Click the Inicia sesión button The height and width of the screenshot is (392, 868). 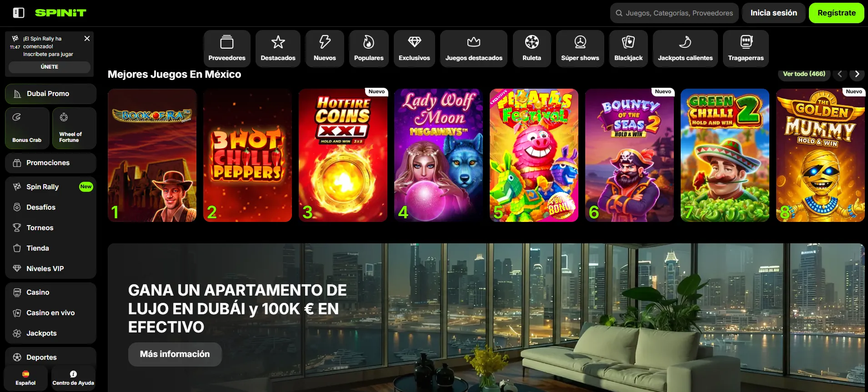[774, 13]
